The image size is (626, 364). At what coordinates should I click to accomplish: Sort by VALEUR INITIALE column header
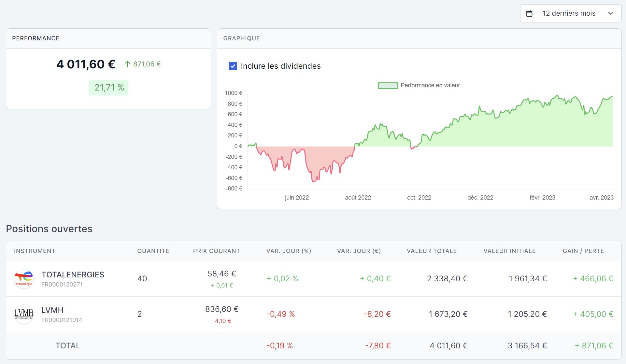pyautogui.click(x=509, y=251)
